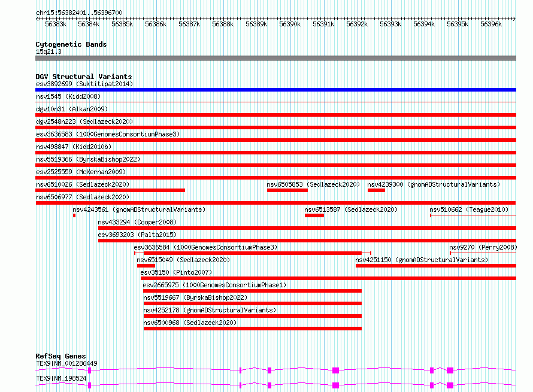Click the 56383k ruler position label
533x392 pixels.
(56, 24)
